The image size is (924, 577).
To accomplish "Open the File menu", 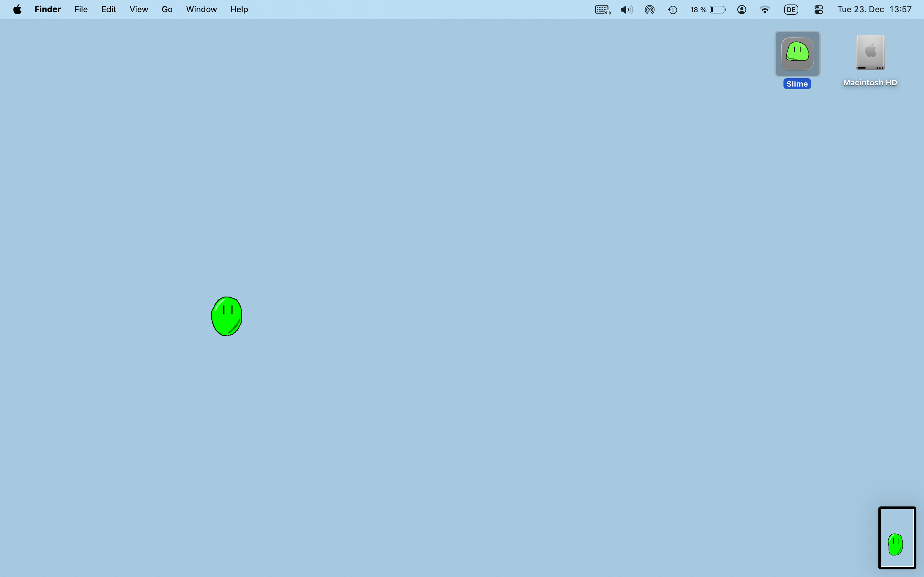I will tap(81, 10).
